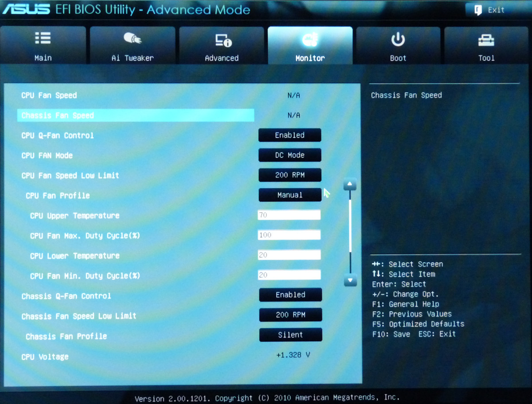The width and height of the screenshot is (532, 404).
Task: Switch to the Ai Tweaker tab
Action: coord(132,45)
